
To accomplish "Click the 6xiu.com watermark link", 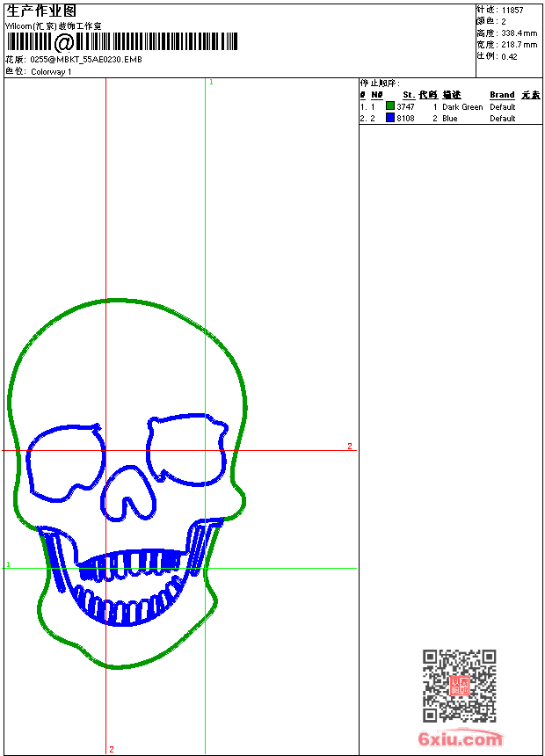I will [460, 739].
